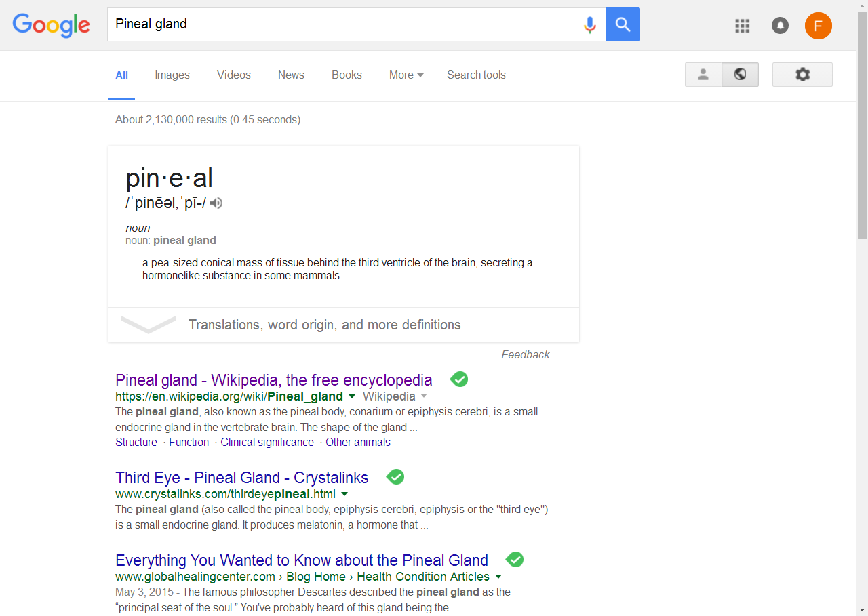This screenshot has width=868, height=616.
Task: Open dropdown arrow next to crystalinks.com URL
Action: (344, 494)
